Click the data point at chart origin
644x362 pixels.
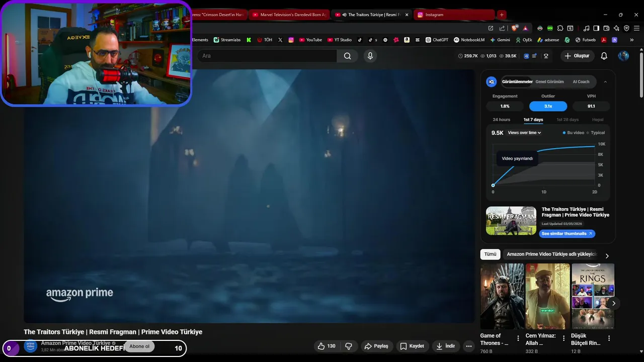pyautogui.click(x=493, y=186)
